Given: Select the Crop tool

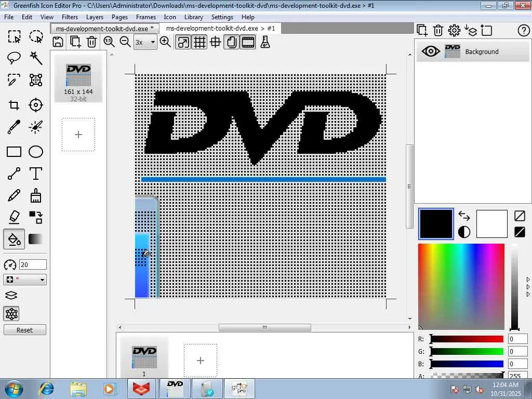Looking at the screenshot, I should tap(14, 105).
